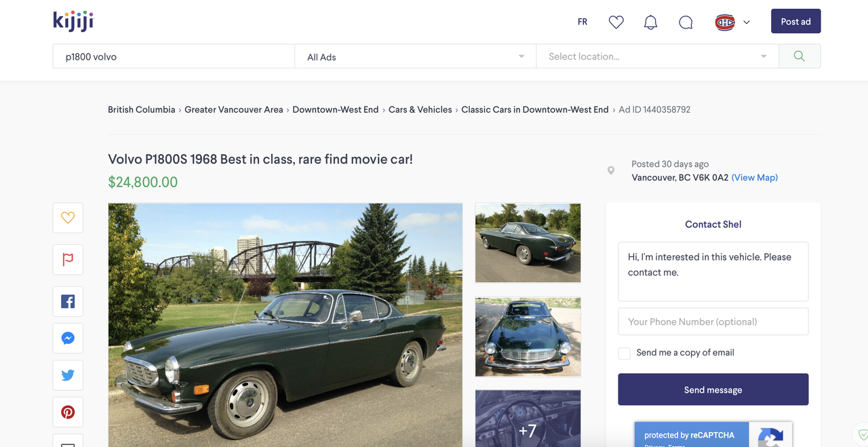This screenshot has width=868, height=447.
Task: Open the Select location dropdown
Action: 657,56
